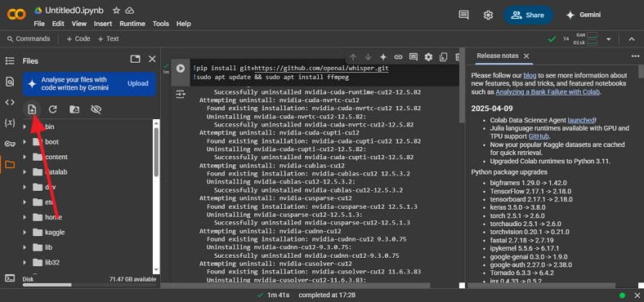Move the cell down
Image resolution: width=644 pixels, height=302 pixels.
point(368,57)
